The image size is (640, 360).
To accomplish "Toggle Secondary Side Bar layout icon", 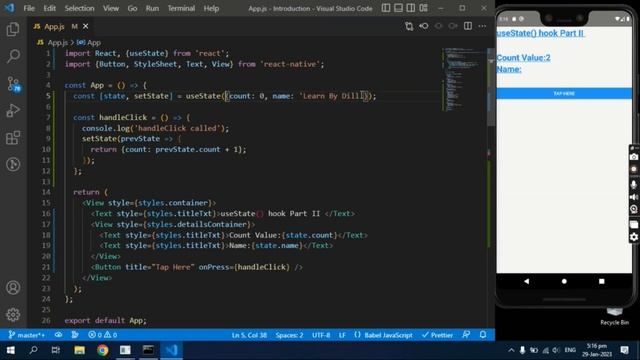I will [x=411, y=8].
